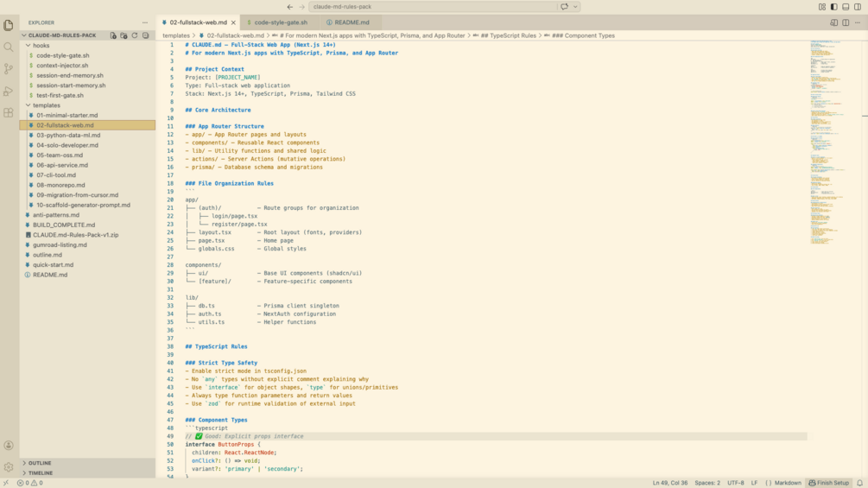
Task: Open quick-start.md file
Action: [x=53, y=264]
